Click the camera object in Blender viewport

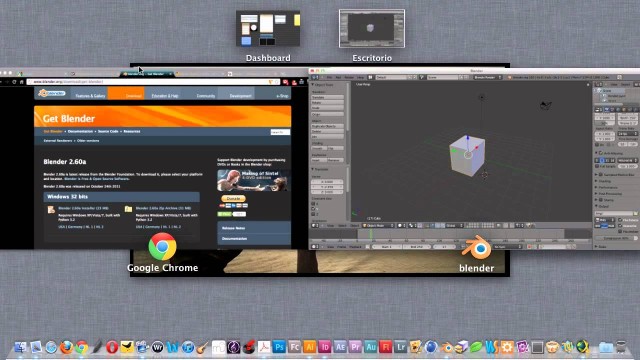(545, 106)
